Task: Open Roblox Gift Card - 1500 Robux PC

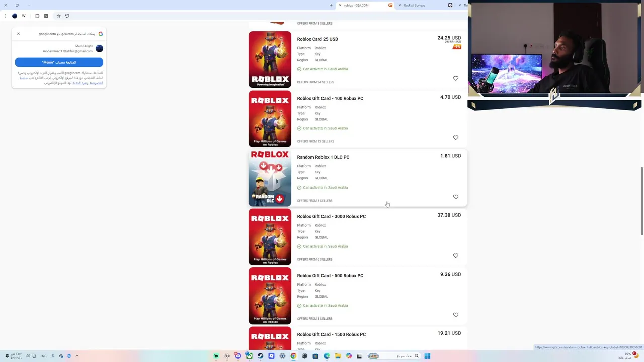Action: tap(332, 334)
